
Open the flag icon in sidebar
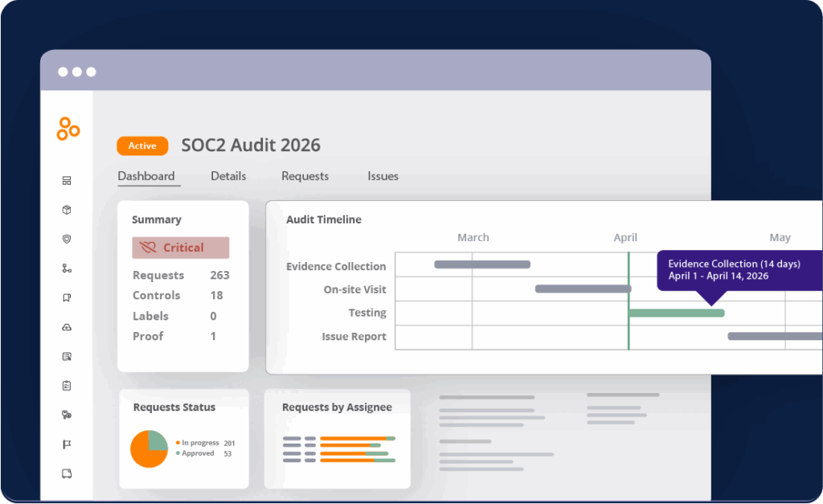tap(67, 445)
